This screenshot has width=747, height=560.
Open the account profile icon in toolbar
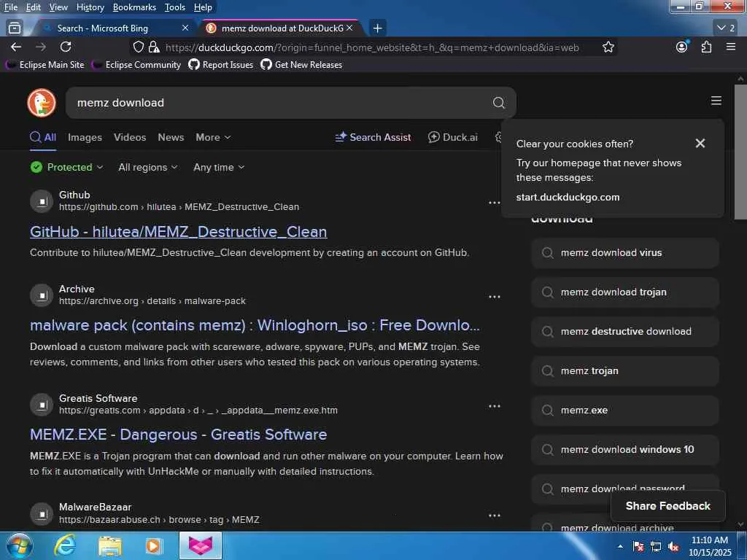(682, 47)
